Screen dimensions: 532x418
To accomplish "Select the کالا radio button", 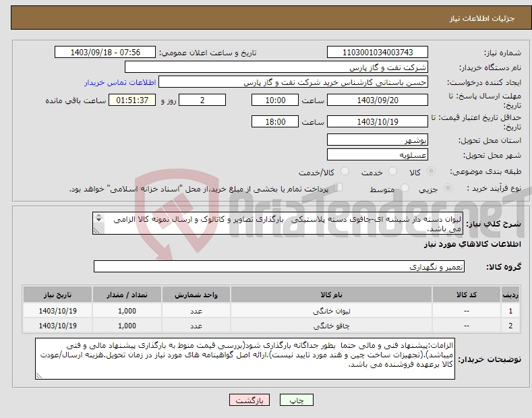I will [x=431, y=171].
